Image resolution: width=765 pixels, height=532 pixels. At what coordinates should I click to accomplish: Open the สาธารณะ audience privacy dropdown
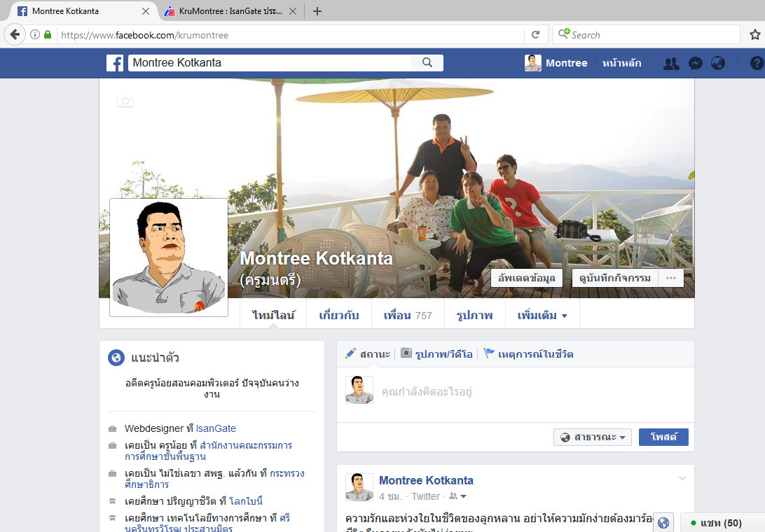point(592,437)
